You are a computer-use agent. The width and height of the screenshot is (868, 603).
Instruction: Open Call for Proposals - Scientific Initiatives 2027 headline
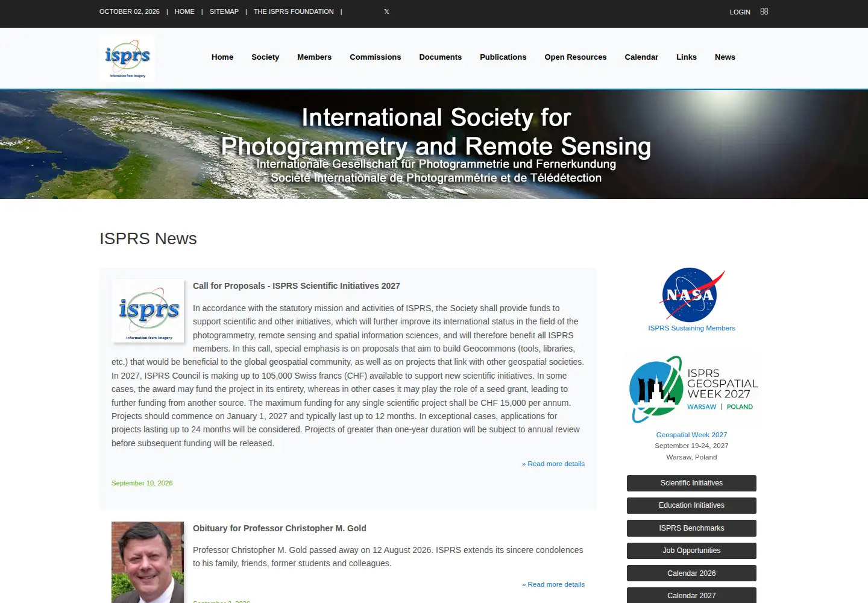tap(297, 286)
